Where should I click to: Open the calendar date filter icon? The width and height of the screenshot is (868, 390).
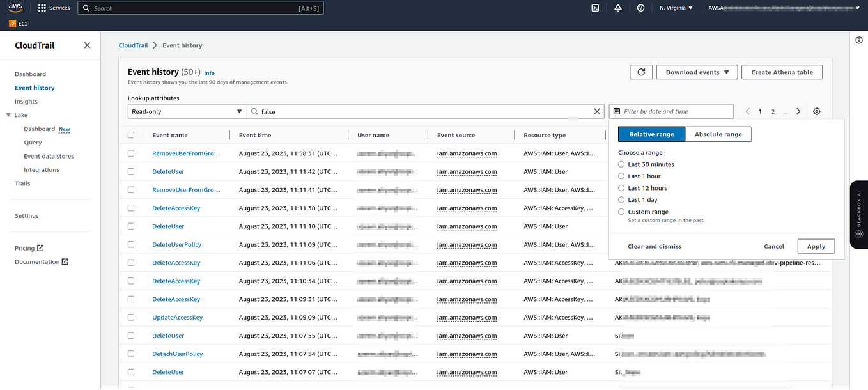[x=616, y=111]
